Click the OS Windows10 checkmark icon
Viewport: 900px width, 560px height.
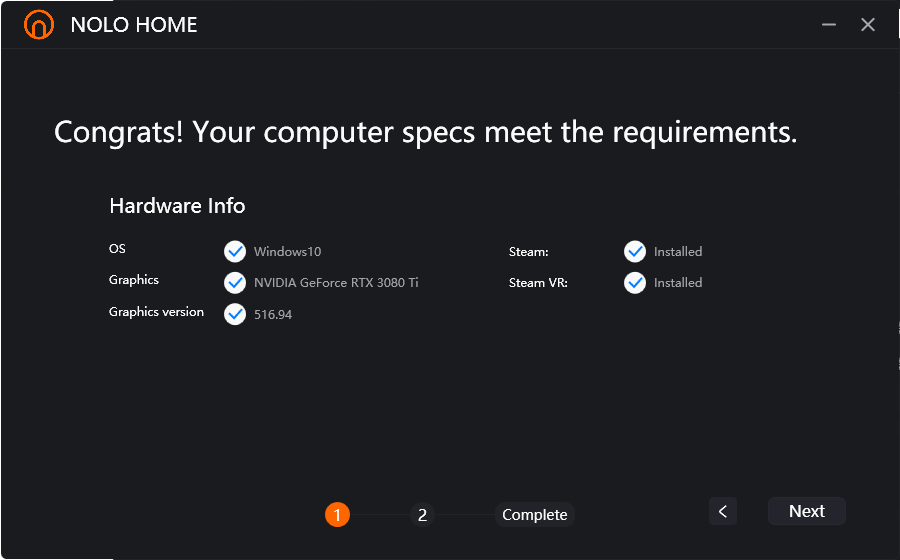pos(235,251)
